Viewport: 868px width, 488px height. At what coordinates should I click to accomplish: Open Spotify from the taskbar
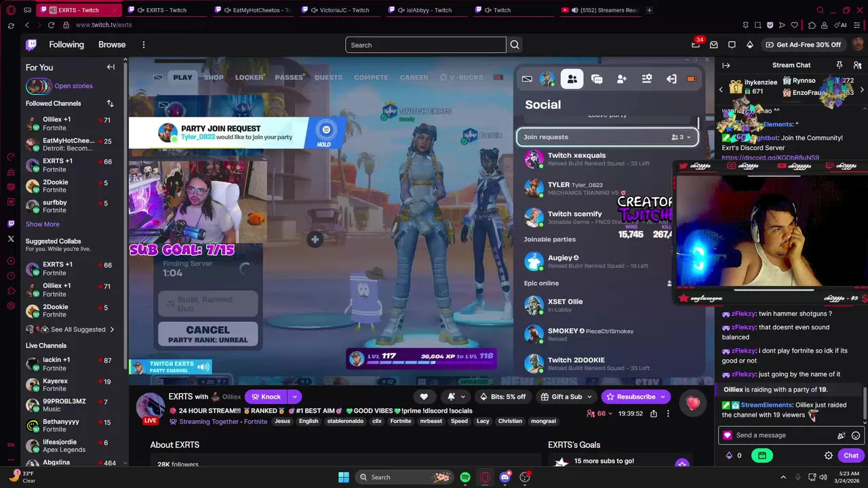(x=465, y=477)
